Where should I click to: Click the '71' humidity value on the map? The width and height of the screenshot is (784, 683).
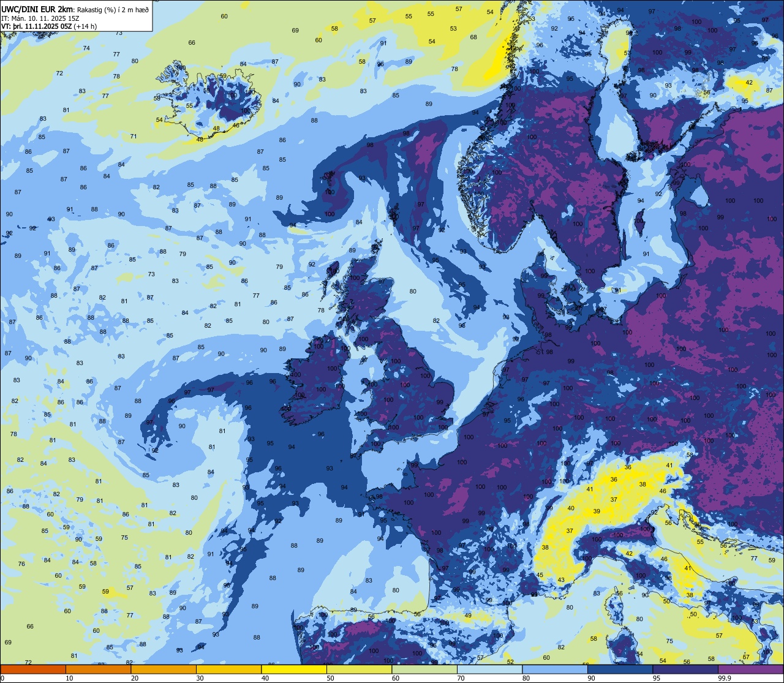(134, 136)
